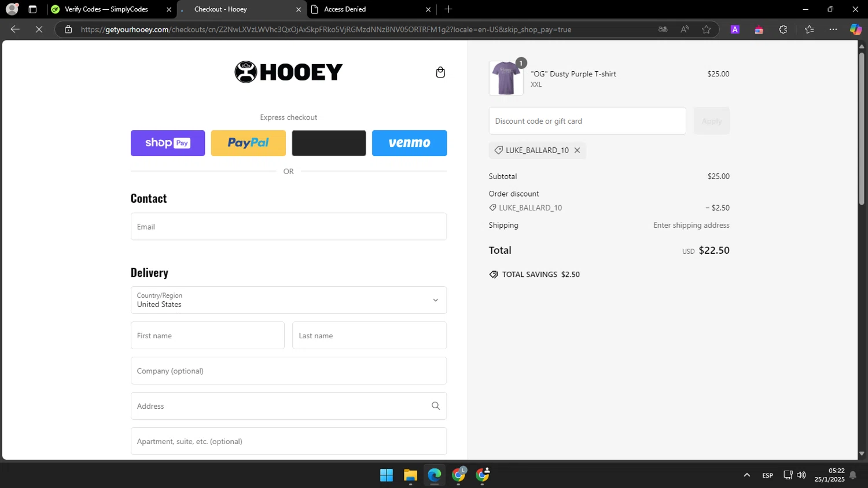Click the address search magnifier icon
The height and width of the screenshot is (488, 868).
pyautogui.click(x=436, y=406)
